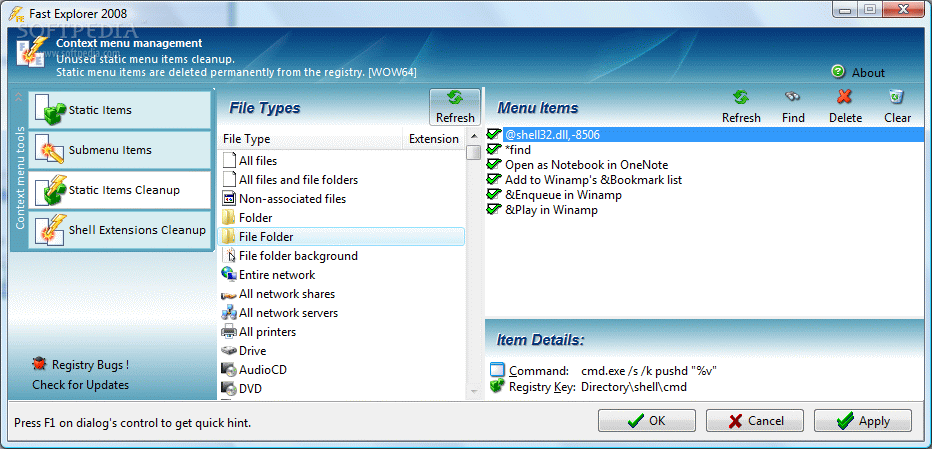Click the AudioCD disc icon
The height and width of the screenshot is (449, 932).
click(229, 369)
